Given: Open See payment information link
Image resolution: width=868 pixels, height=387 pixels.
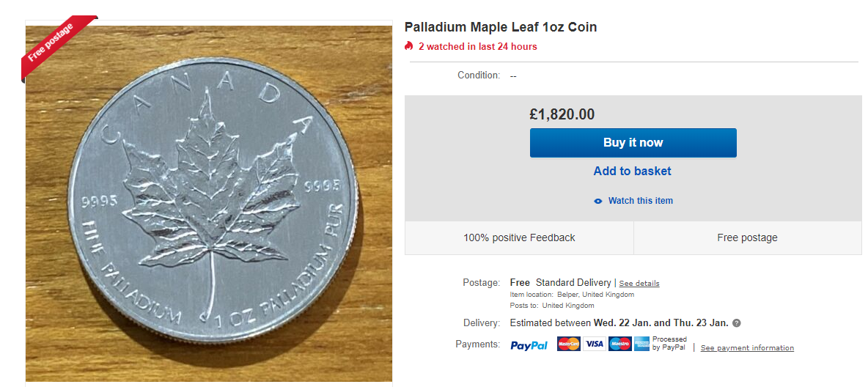Looking at the screenshot, I should [747, 348].
